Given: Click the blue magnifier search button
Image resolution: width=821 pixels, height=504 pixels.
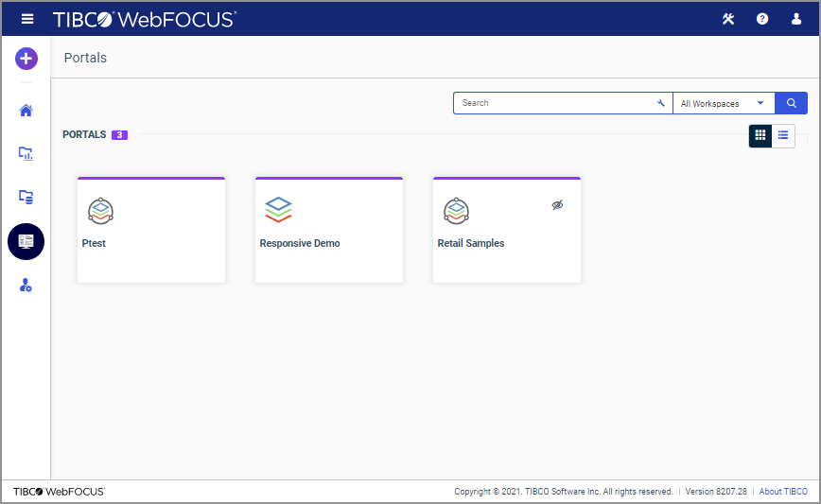Looking at the screenshot, I should click(791, 103).
